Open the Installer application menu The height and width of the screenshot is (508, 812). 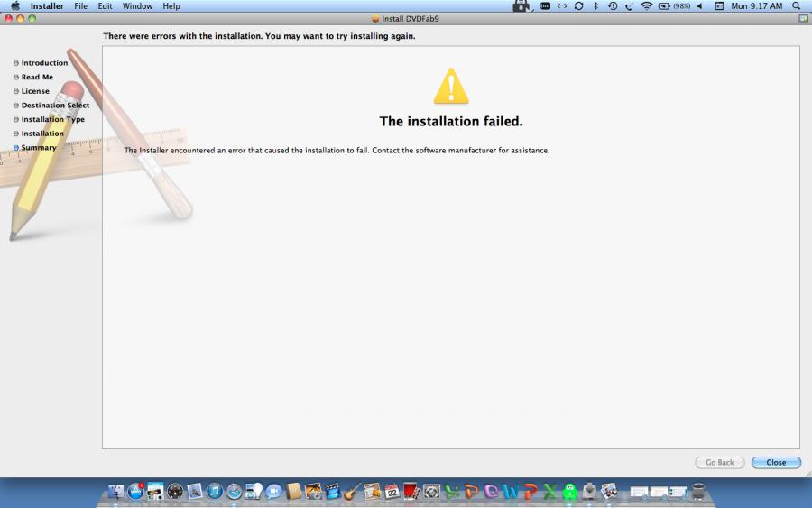coord(47,6)
